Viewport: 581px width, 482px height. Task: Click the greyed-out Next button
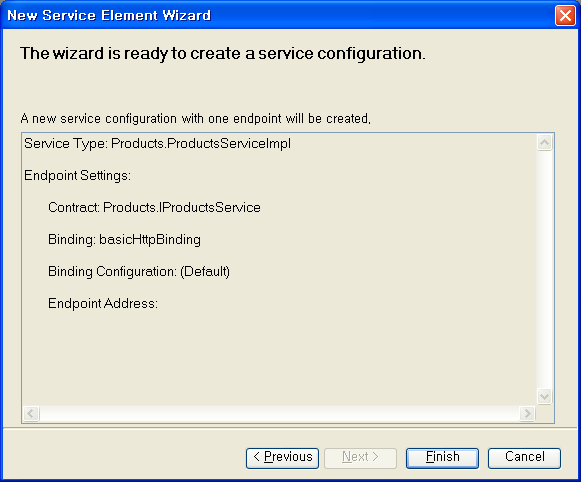(x=360, y=458)
